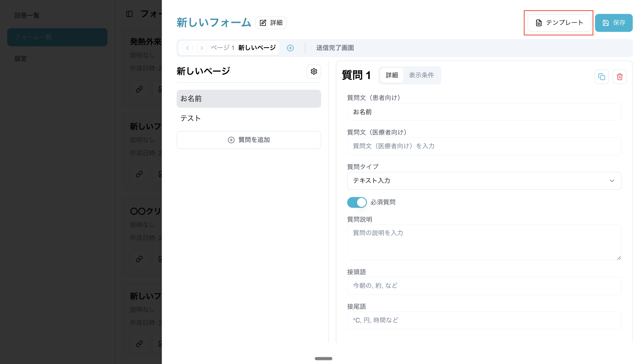Viewport: 644px width, 364px height.
Task: Go to previous page arrow
Action: [x=187, y=48]
